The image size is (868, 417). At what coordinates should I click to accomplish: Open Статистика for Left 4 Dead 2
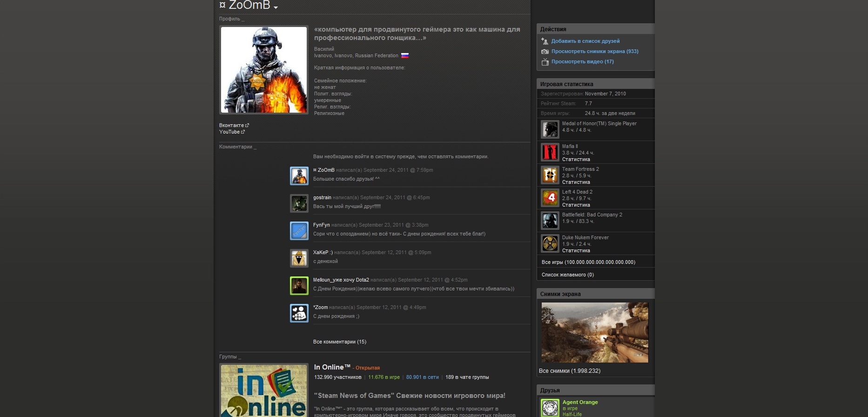click(x=576, y=205)
